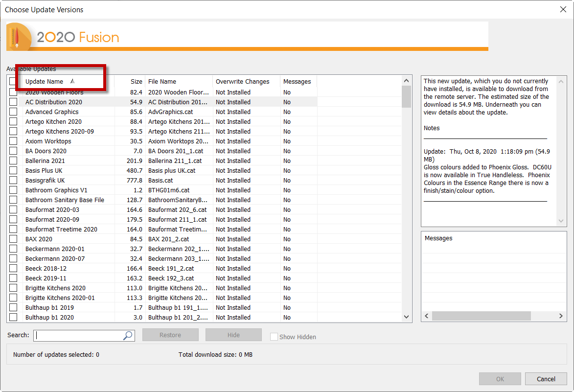This screenshot has width=574, height=392.
Task: Click file name BAX 201_2.cat
Action: point(168,239)
